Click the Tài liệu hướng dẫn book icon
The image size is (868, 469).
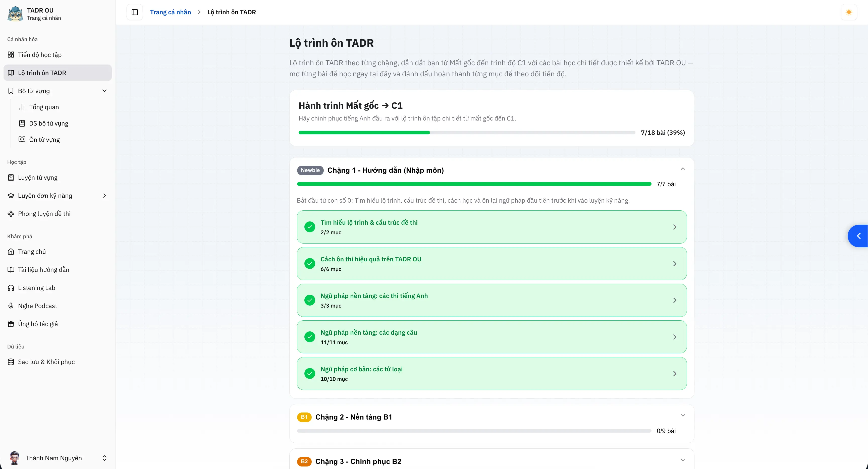click(x=11, y=270)
